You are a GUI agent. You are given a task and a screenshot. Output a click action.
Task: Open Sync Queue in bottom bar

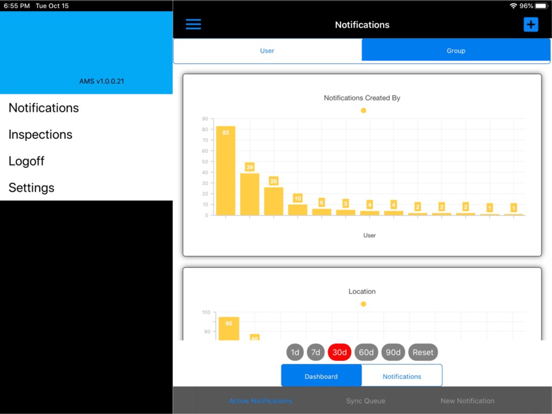(x=365, y=401)
